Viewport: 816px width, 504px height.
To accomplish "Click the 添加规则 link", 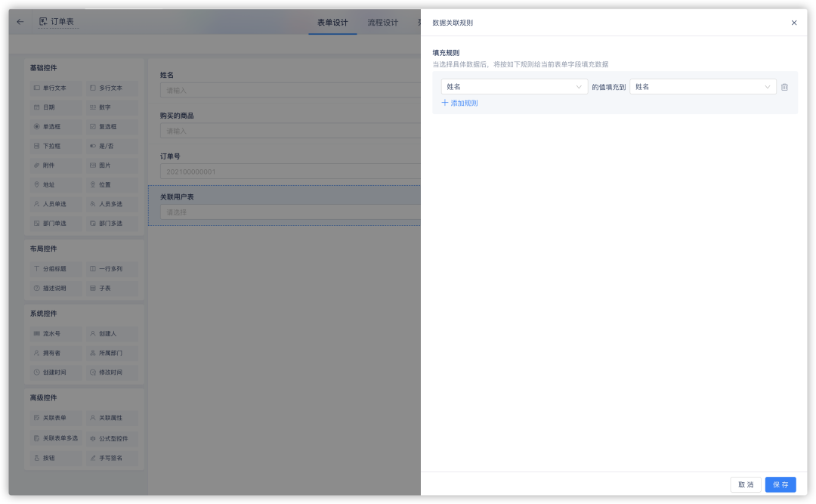I will click(x=459, y=103).
